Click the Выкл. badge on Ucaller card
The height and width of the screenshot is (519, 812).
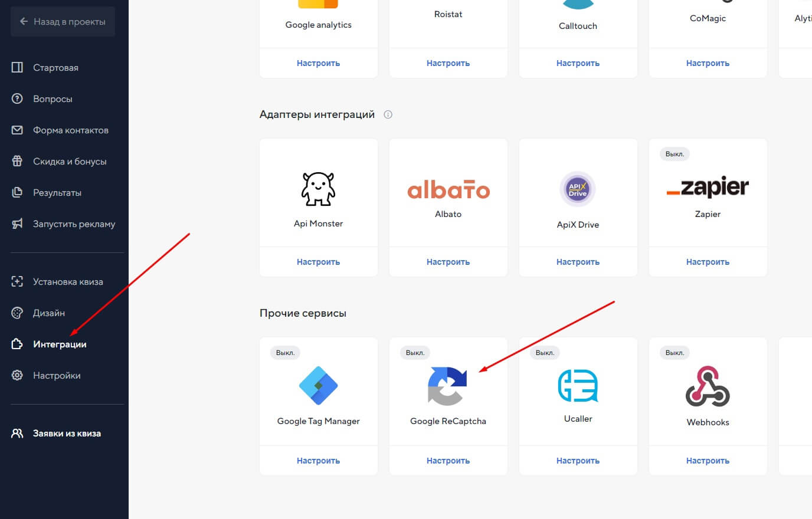click(545, 353)
